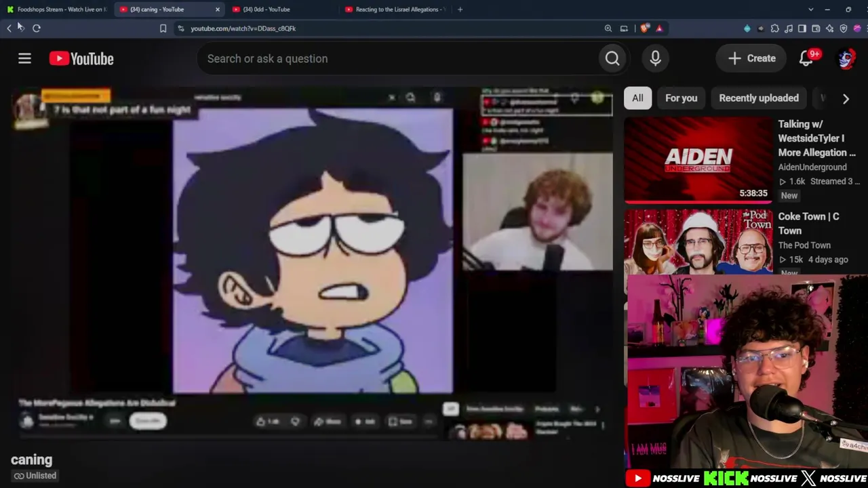Click the '5:38:35' duration badge

tap(753, 193)
